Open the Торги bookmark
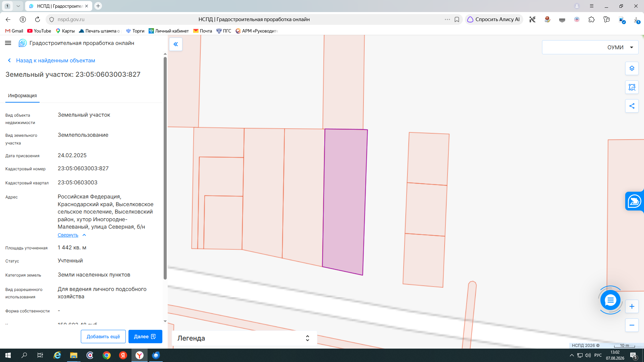Screen dimensions: 644x362 [x=135, y=31]
